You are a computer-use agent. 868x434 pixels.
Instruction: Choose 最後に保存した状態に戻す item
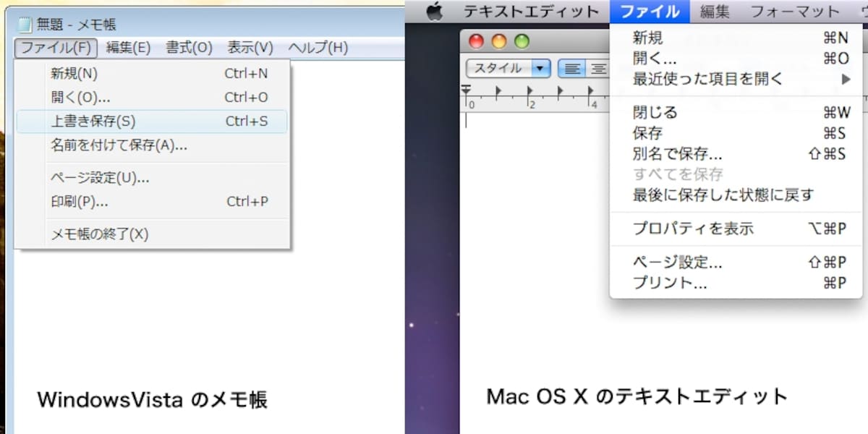click(x=736, y=195)
